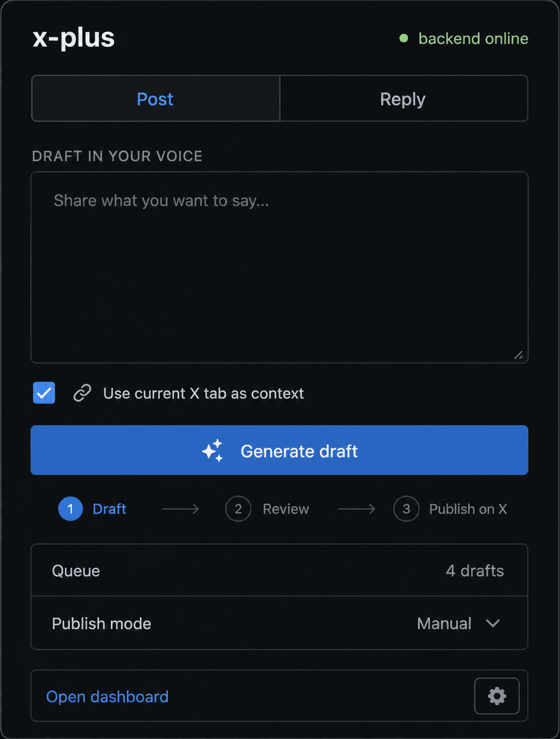Click the 4 drafts count

(x=475, y=571)
